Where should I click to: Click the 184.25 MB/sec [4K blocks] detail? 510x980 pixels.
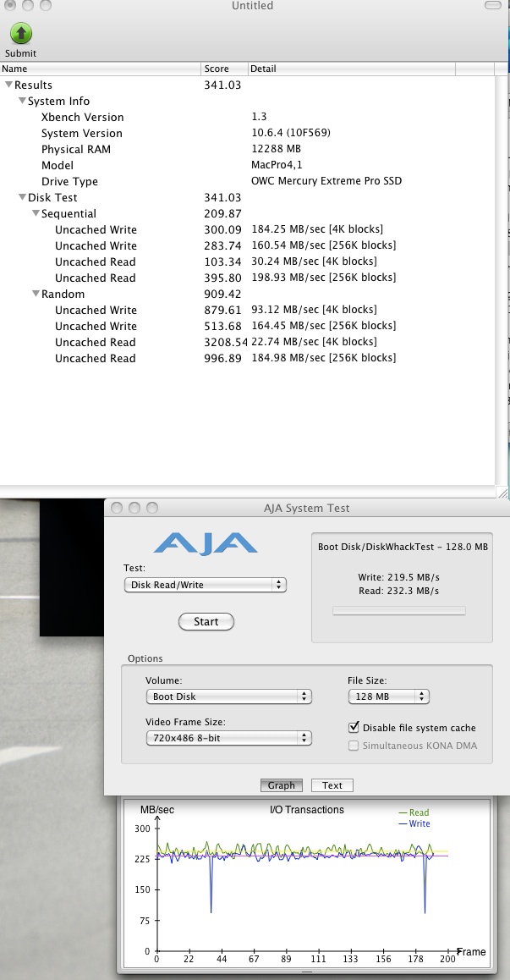coord(317,229)
